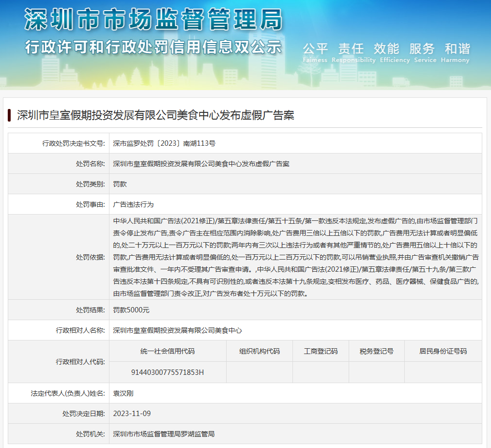This screenshot has height=448, width=491.
Task: Click the 罚款 penalty type value
Action: point(120,184)
